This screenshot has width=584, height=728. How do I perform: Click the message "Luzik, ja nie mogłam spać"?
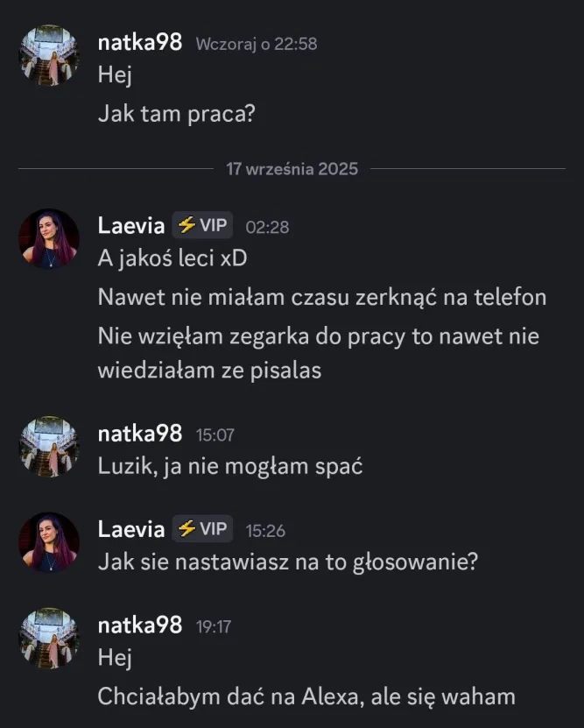[229, 466]
